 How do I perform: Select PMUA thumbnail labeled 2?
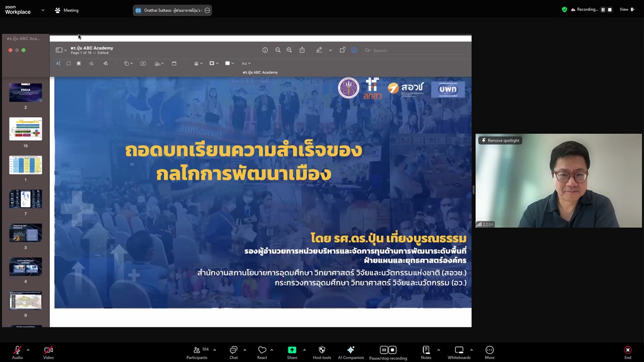coord(26,93)
